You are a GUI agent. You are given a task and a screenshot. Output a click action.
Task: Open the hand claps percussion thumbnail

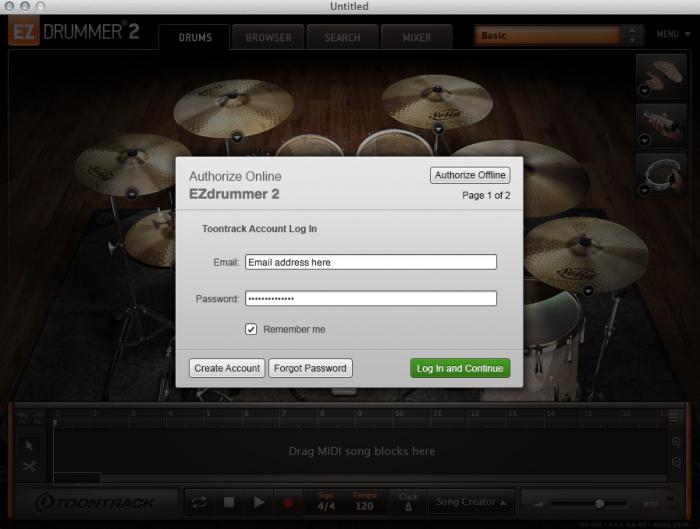pos(661,76)
